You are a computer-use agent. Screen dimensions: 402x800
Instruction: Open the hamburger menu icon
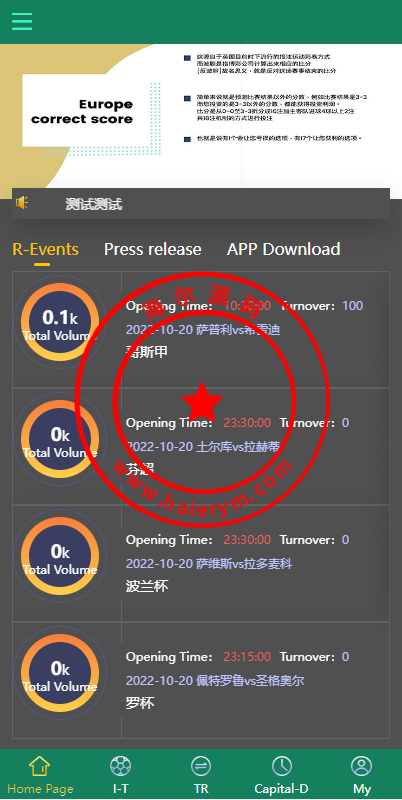[x=22, y=21]
